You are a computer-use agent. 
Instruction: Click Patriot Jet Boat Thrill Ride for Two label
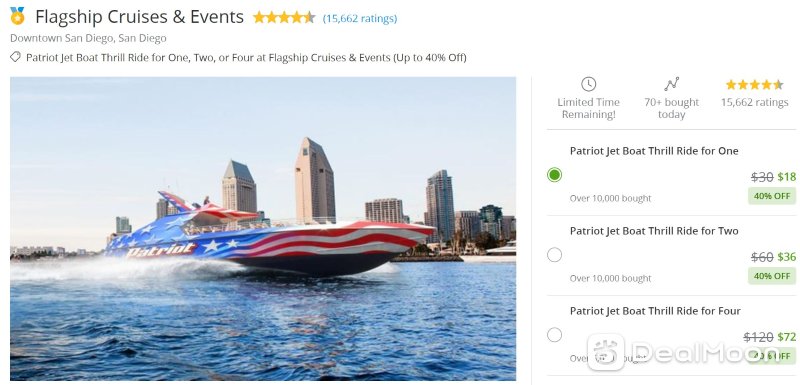point(654,231)
